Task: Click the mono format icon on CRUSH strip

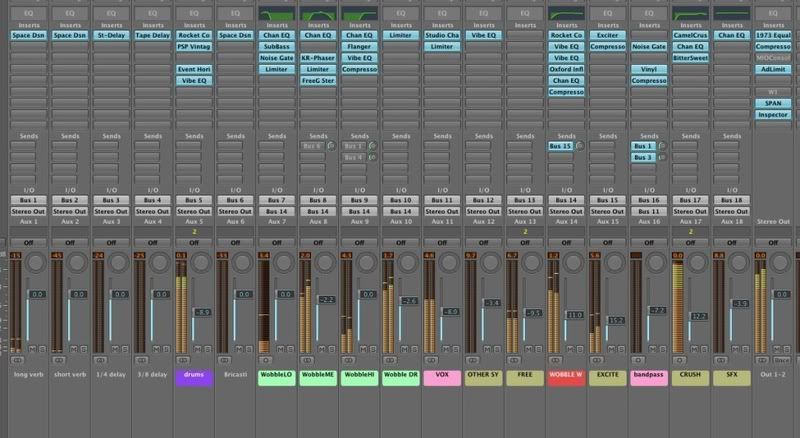Action: [x=679, y=360]
